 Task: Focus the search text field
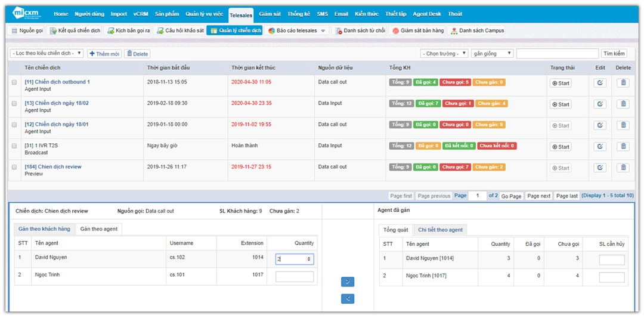coord(558,54)
